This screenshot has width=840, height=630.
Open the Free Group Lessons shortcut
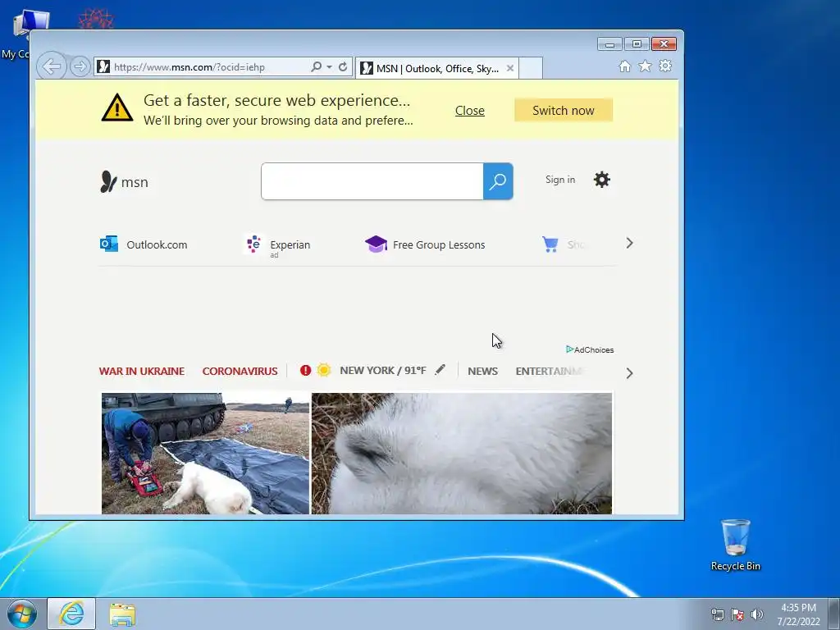pyautogui.click(x=425, y=244)
